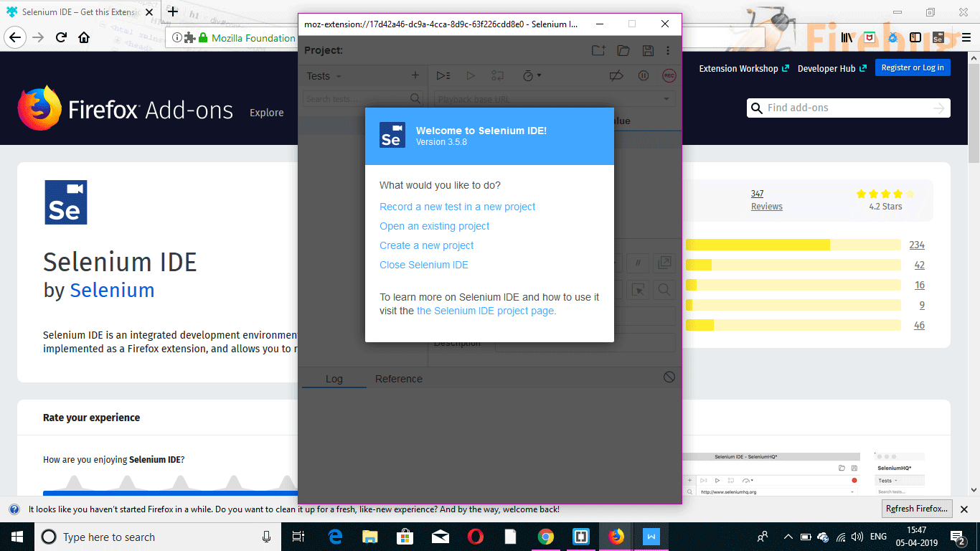The height and width of the screenshot is (551, 980).
Task: Open the Explore menu item
Action: tap(267, 113)
